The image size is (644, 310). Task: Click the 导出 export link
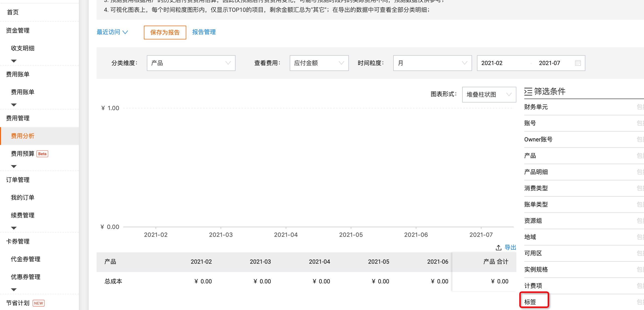pos(510,247)
